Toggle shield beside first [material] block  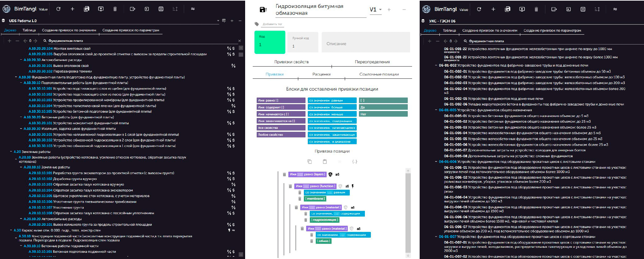[x=346, y=207]
